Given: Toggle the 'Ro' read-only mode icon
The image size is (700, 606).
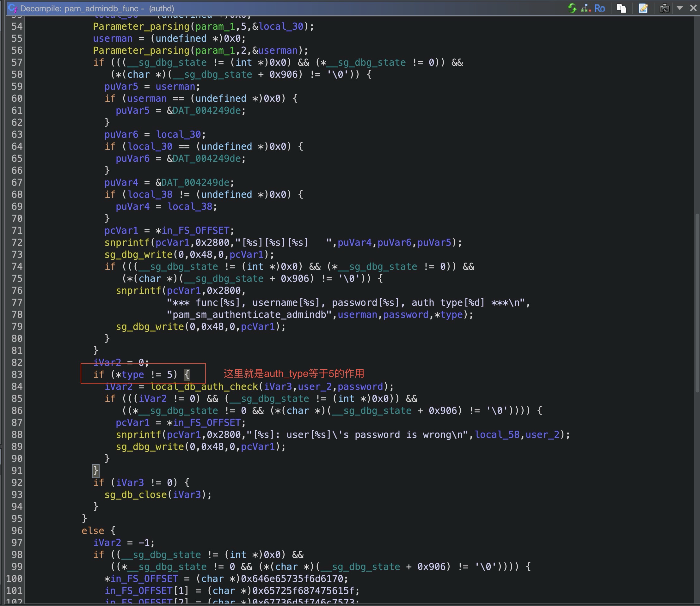Looking at the screenshot, I should pos(599,8).
